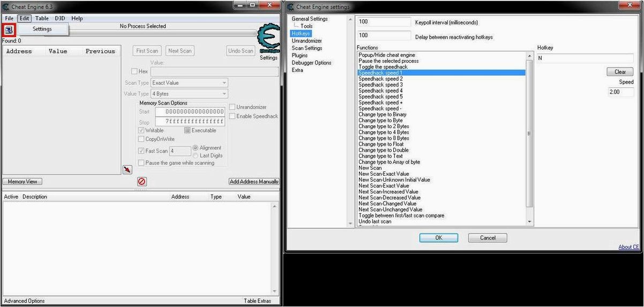Toggle the Executable checkbox

(x=188, y=130)
